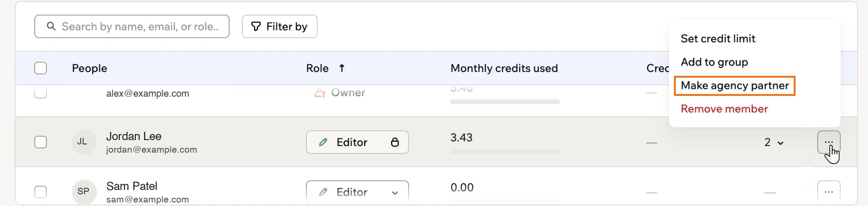Open Jordan Lee's Editor role selector

click(357, 142)
